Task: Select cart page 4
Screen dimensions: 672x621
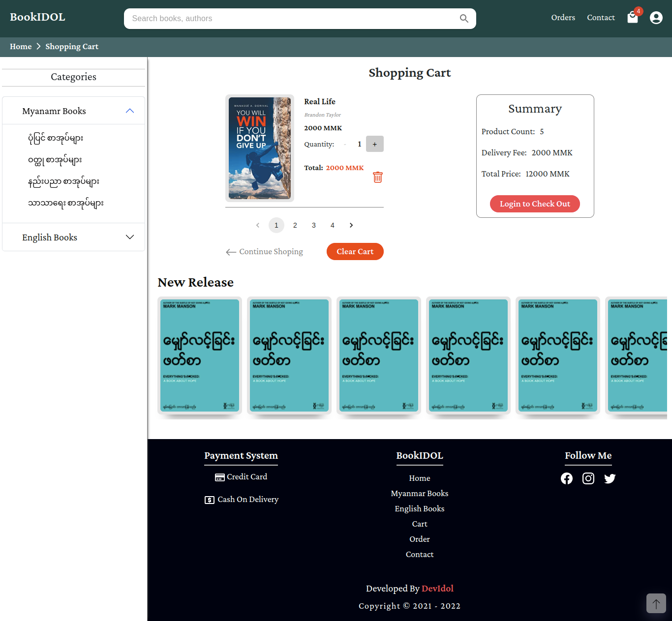Action: [x=333, y=225]
